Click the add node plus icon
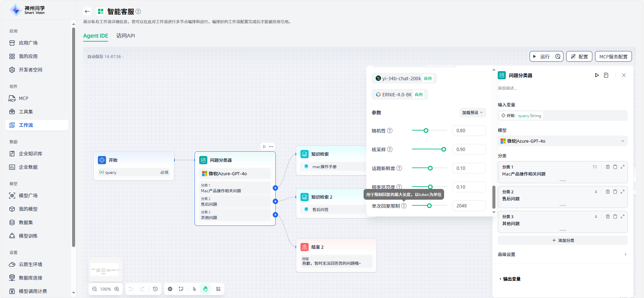644x298 pixels. point(170,289)
